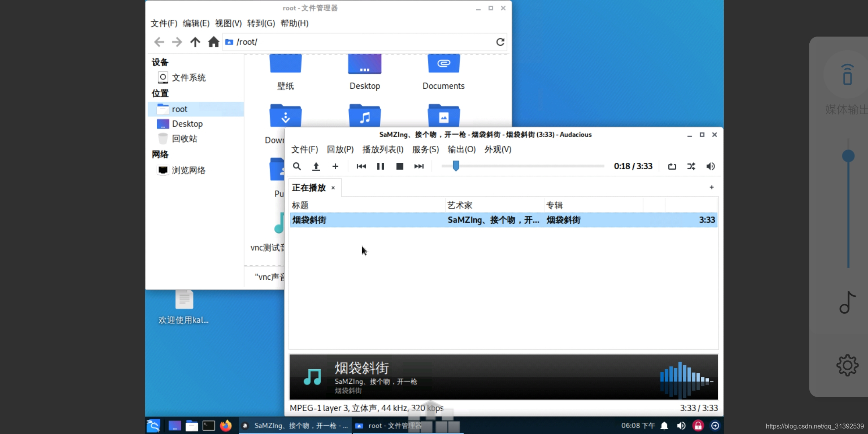This screenshot has height=434, width=868.
Task: Go to home folder in file manager
Action: pos(213,42)
